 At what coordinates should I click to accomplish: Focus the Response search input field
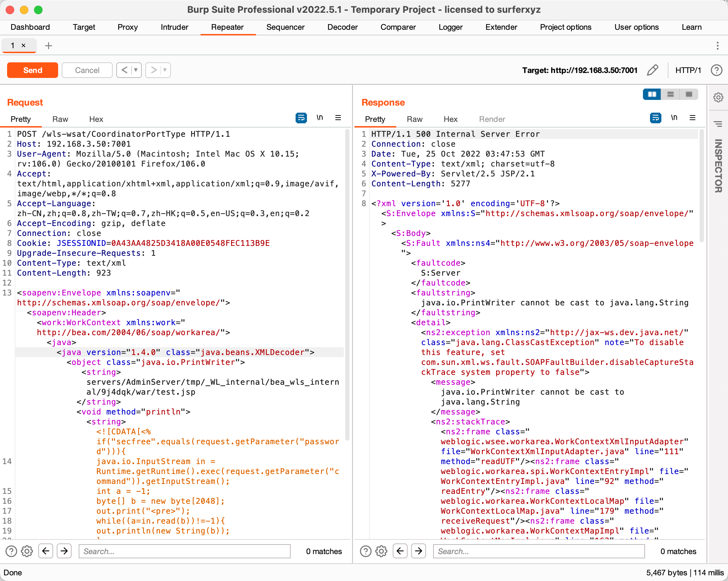coord(538,551)
